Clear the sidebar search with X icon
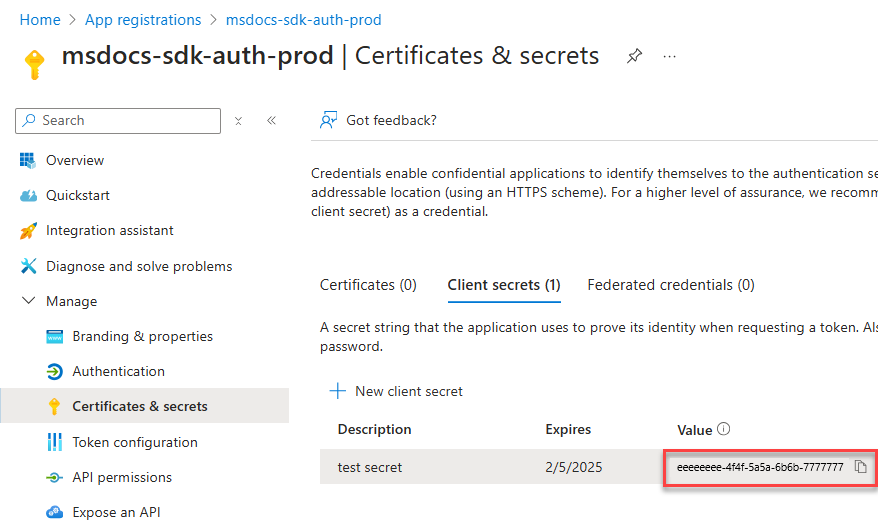This screenshot has width=878, height=527. [x=238, y=121]
